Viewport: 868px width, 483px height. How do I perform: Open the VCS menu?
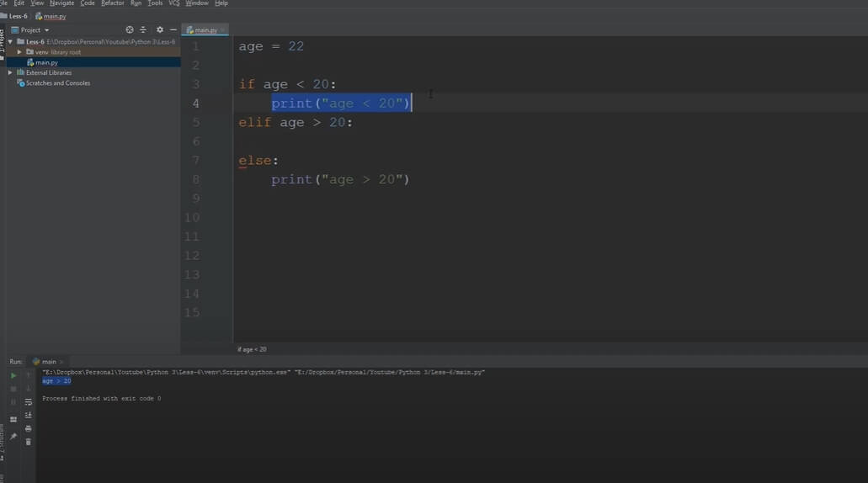pos(173,3)
